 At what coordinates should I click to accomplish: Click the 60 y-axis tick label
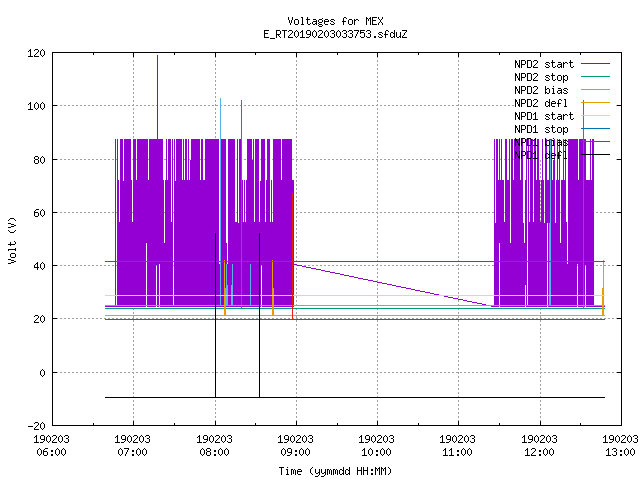(x=40, y=213)
